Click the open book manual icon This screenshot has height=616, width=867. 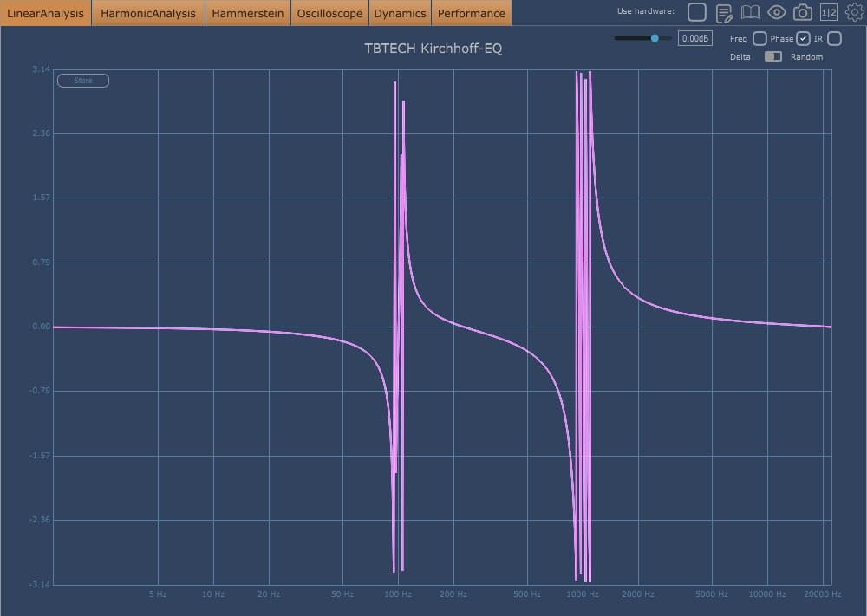click(750, 12)
